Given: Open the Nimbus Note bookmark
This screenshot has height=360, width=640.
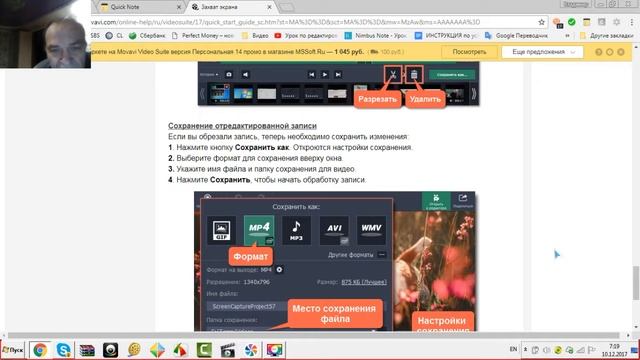Looking at the screenshot, I should pos(376,36).
